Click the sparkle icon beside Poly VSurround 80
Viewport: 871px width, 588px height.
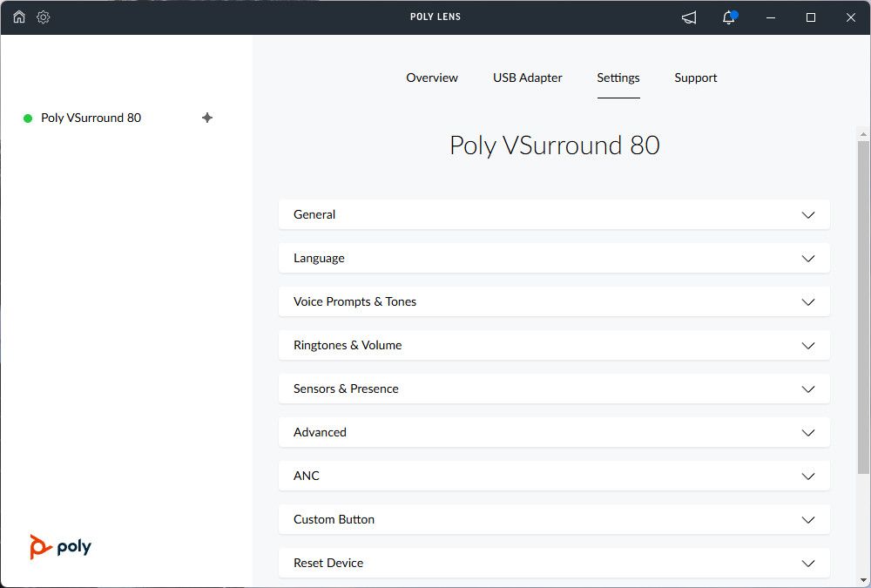207,118
